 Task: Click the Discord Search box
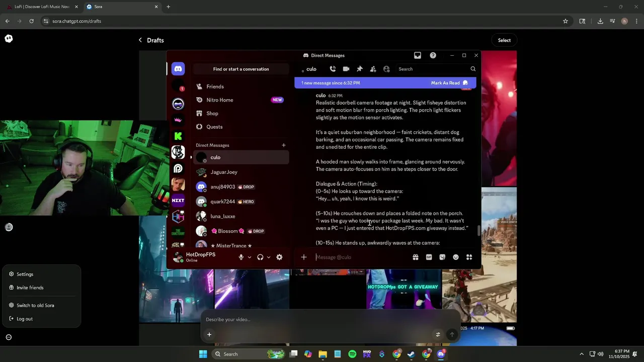coord(436,69)
